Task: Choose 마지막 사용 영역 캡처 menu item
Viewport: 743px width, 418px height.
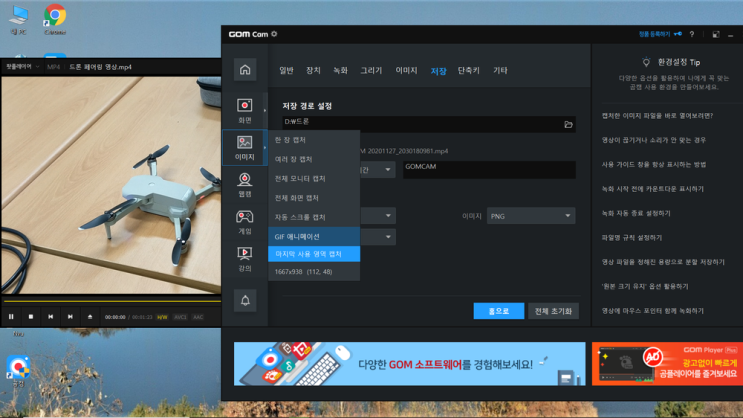Action: click(x=314, y=254)
